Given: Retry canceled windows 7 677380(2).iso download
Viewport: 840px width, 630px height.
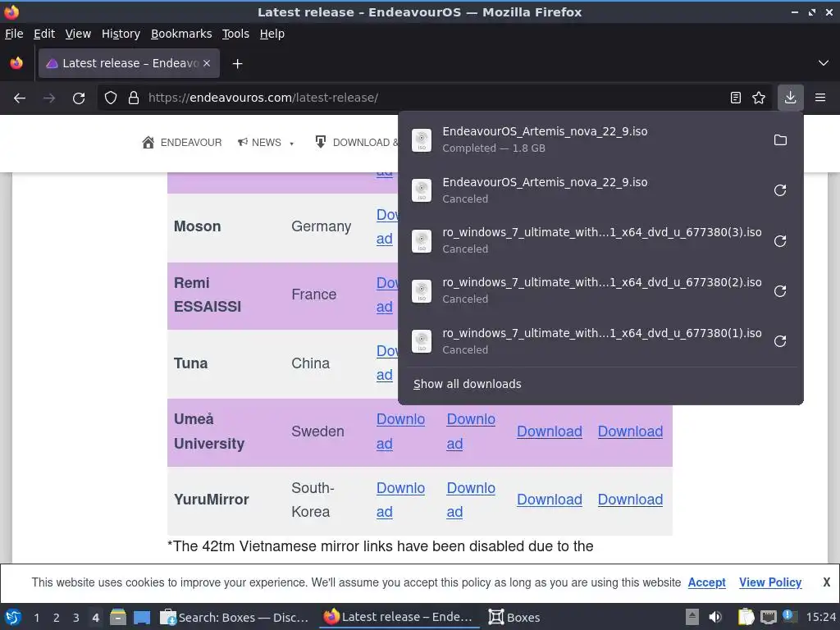Looking at the screenshot, I should click(781, 291).
